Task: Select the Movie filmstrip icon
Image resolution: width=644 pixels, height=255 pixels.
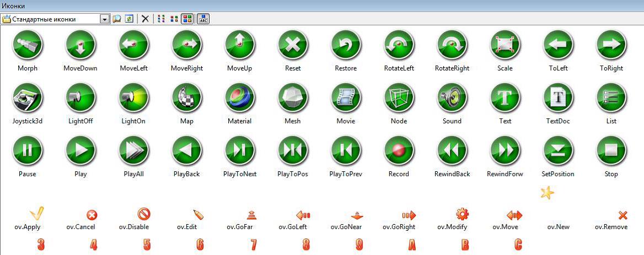Action: click(x=346, y=98)
